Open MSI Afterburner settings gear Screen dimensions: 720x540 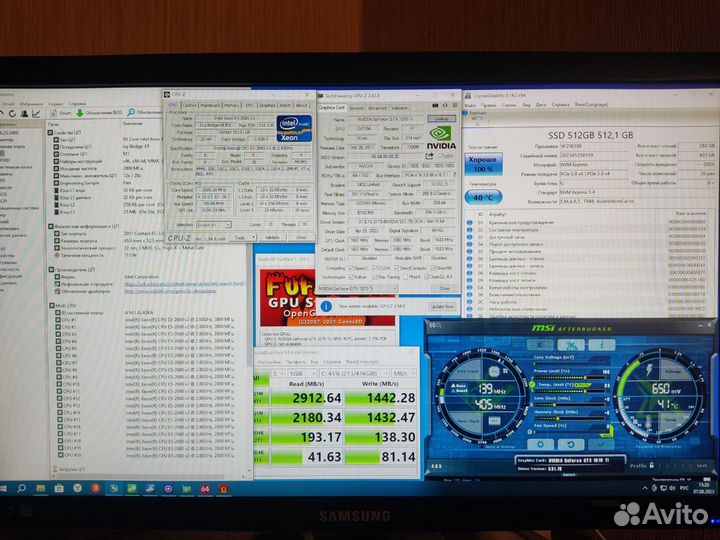click(540, 444)
